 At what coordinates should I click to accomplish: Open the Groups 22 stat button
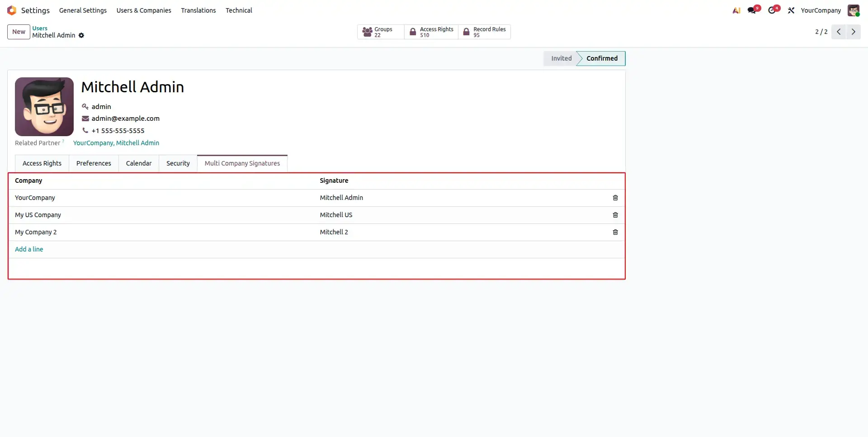pyautogui.click(x=381, y=32)
